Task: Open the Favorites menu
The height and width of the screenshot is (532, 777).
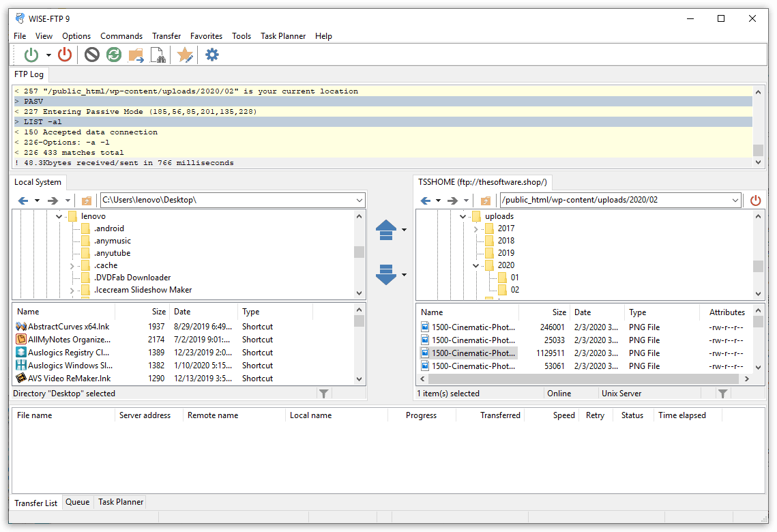Action: [x=206, y=36]
